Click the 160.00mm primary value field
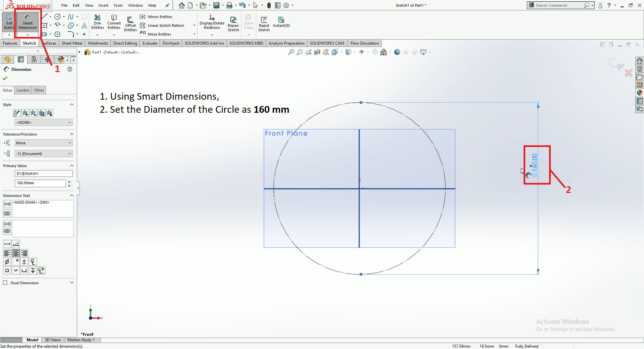 point(40,183)
